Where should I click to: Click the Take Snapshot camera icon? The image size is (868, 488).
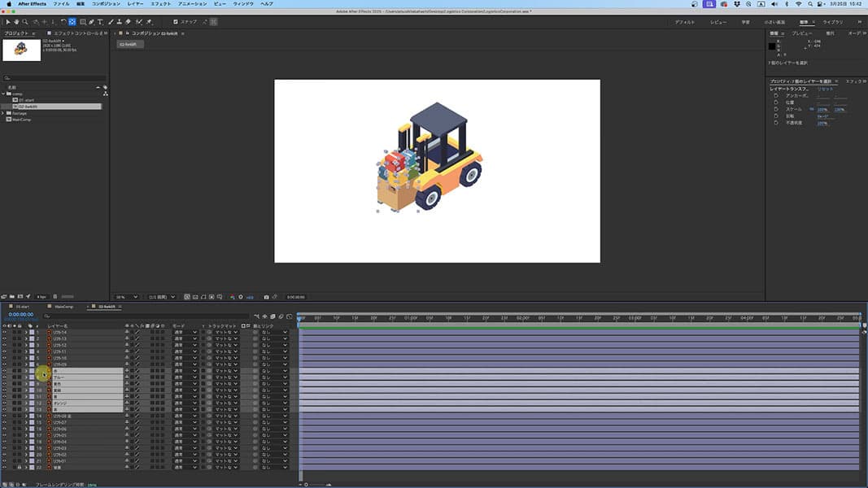click(266, 297)
